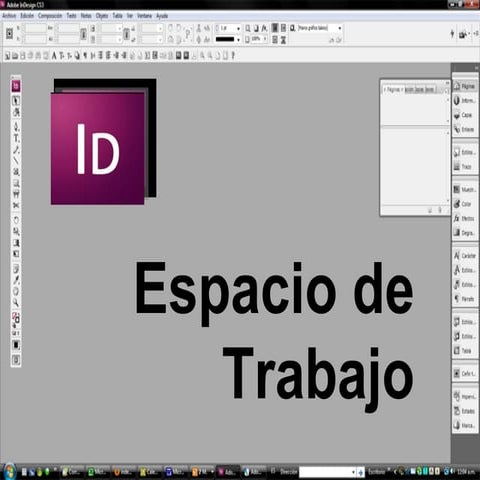Click the open folder icon in second toolbar
480x480 pixels.
coord(15,56)
